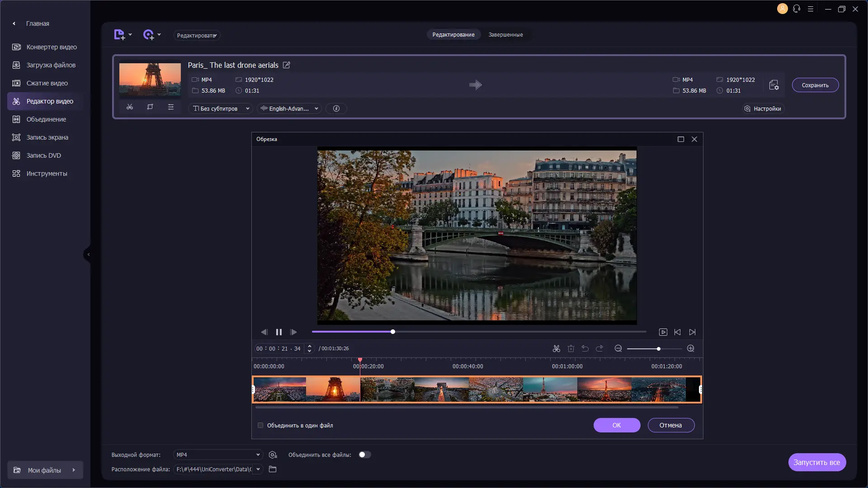This screenshot has height=488, width=868.
Task: Open the effects list icon under the thumbnail
Action: click(x=170, y=107)
